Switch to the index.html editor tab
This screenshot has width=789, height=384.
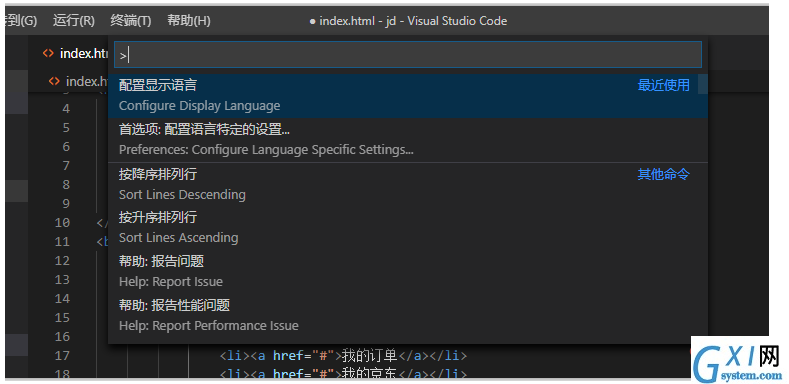[x=75, y=53]
